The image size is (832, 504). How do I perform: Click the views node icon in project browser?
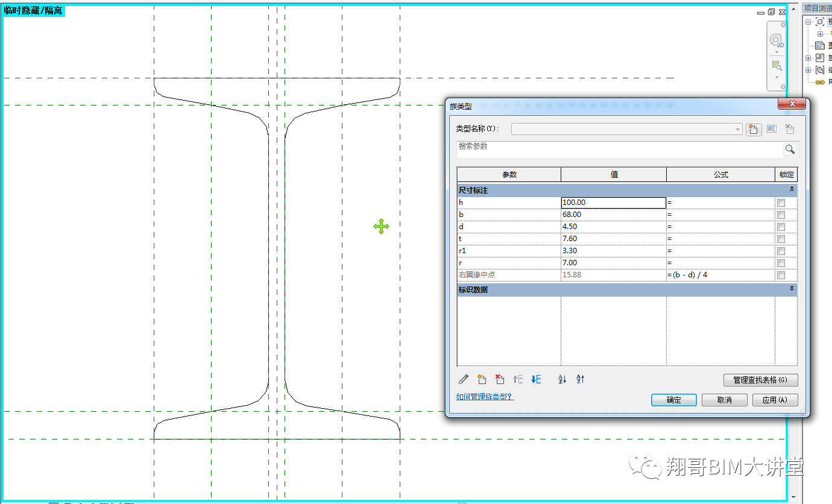pos(819,22)
